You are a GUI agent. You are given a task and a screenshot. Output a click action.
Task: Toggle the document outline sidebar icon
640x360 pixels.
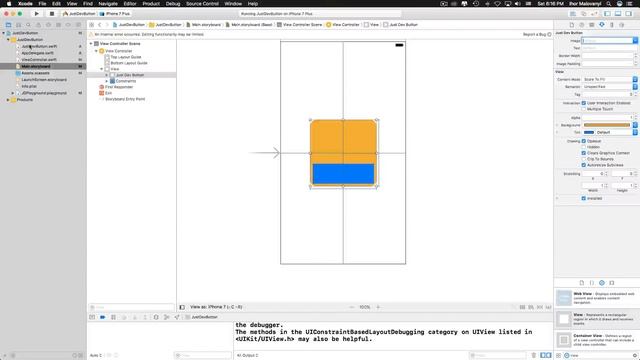tap(182, 307)
